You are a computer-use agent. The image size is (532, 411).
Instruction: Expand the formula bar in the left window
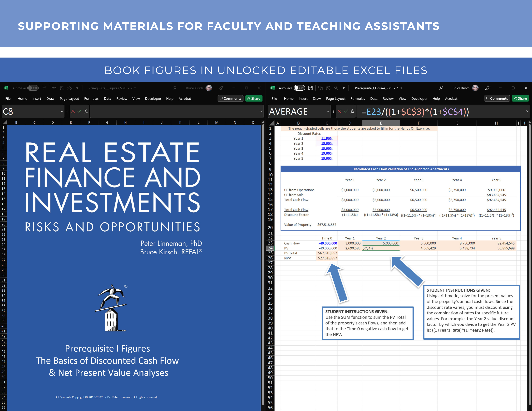pos(261,111)
